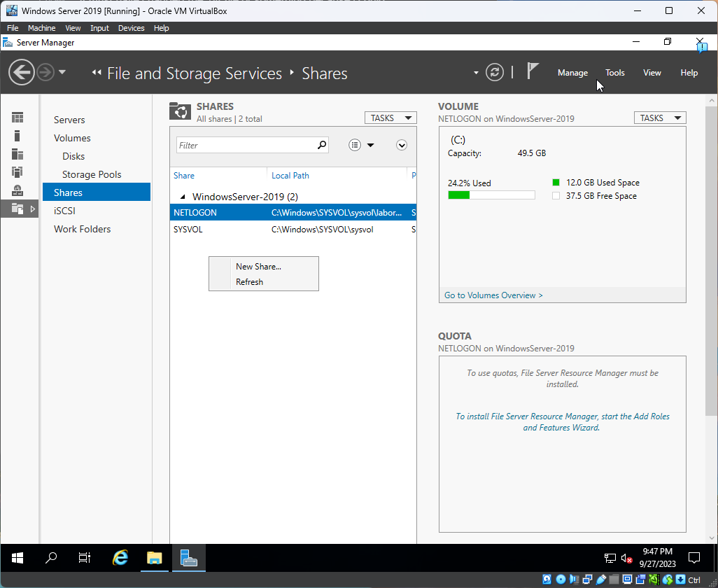This screenshot has height=588, width=718.
Task: Click the Server Manager refresh icon
Action: coord(495,72)
